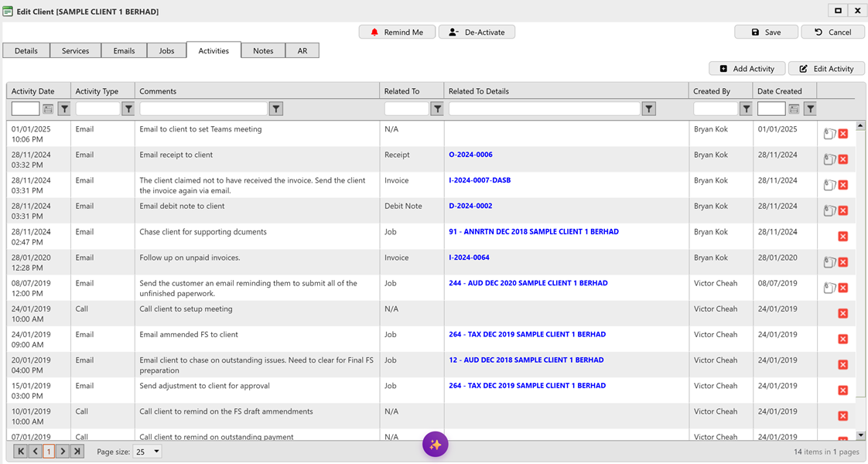This screenshot has width=868, height=464.
Task: Switch to the Notes tab
Action: pyautogui.click(x=263, y=49)
